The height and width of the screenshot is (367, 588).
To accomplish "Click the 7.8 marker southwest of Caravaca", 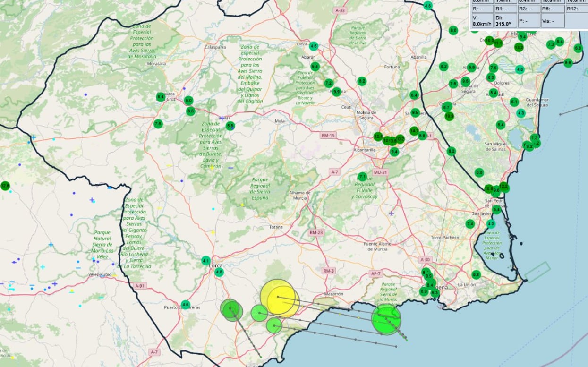I will pos(158,124).
